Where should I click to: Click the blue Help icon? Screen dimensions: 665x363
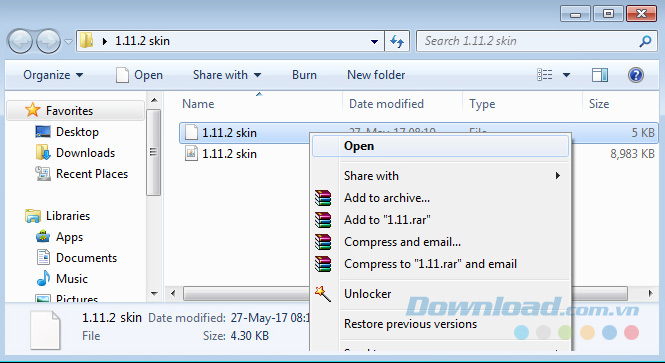pos(636,75)
